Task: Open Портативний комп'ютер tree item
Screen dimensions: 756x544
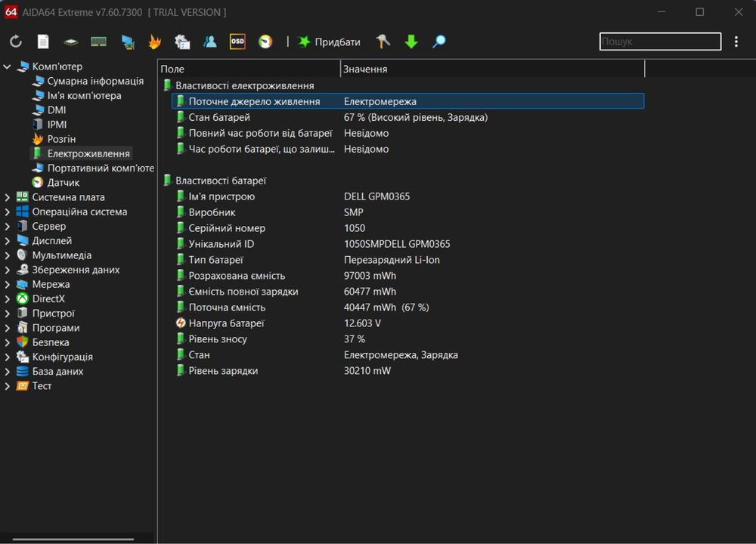Action: click(93, 168)
